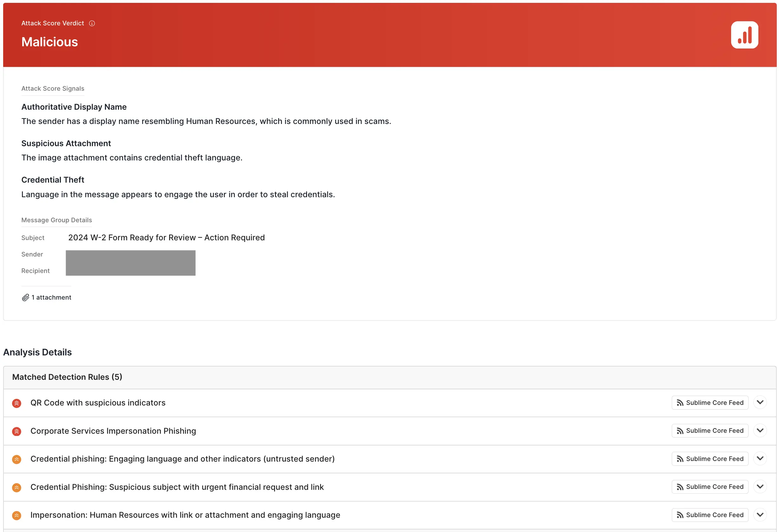Click the Matched Detection Rules (5) header
779x532 pixels.
click(67, 377)
